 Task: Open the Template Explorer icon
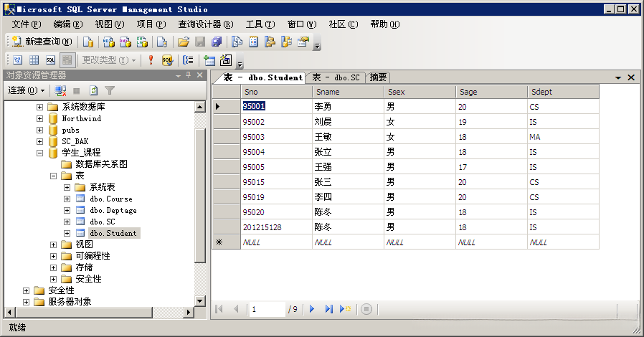click(x=286, y=42)
